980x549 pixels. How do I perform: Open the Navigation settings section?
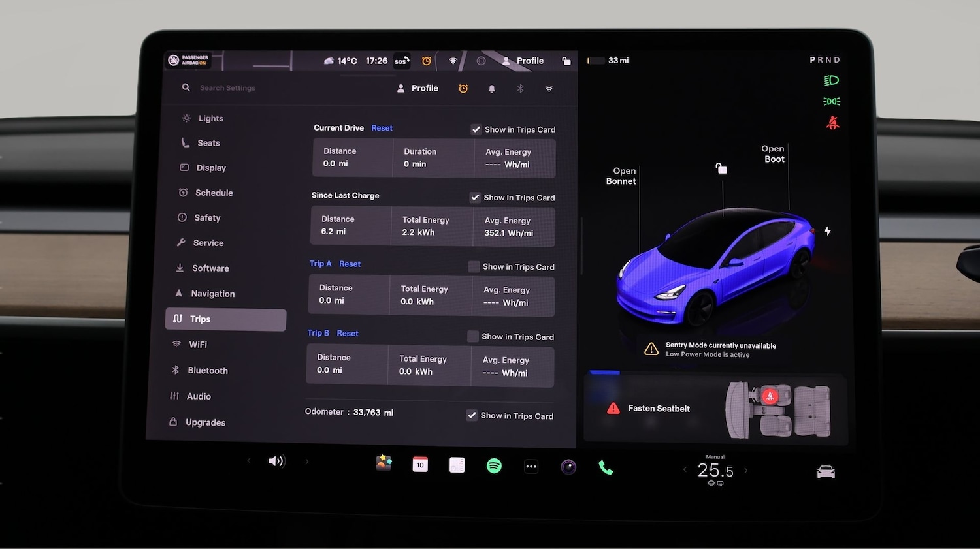coord(212,293)
